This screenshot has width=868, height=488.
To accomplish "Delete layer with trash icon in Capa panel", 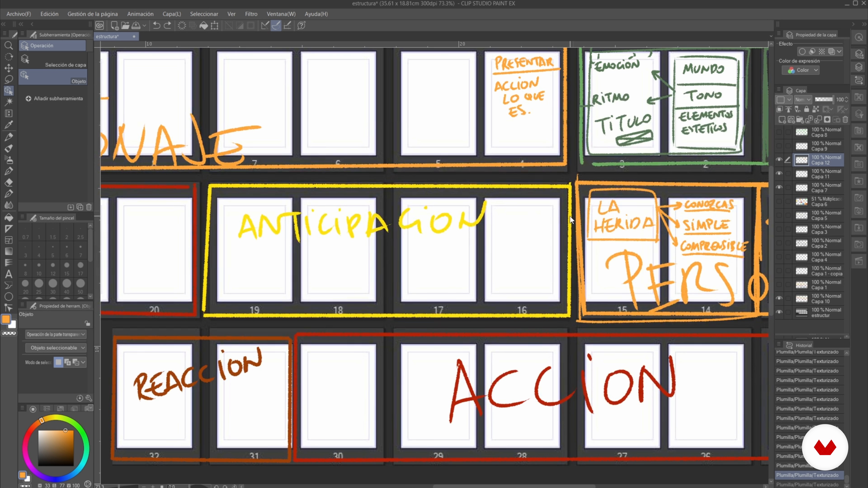I will [x=845, y=120].
